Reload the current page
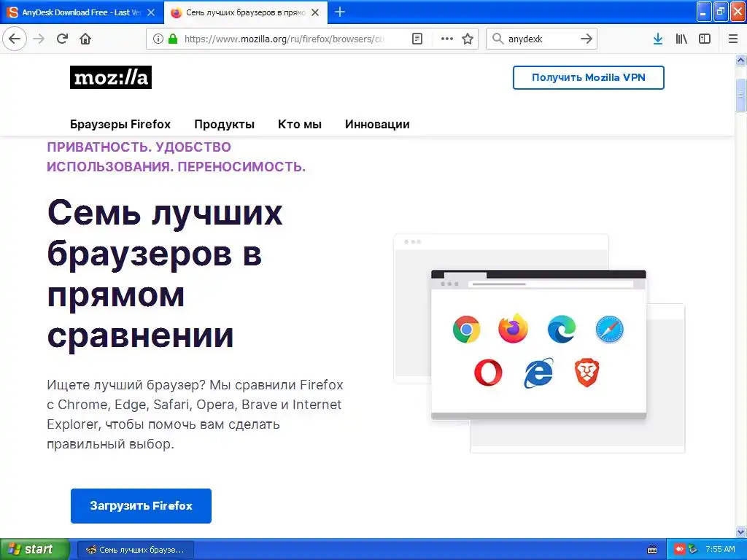Screen dimensions: 747x560 (63, 39)
